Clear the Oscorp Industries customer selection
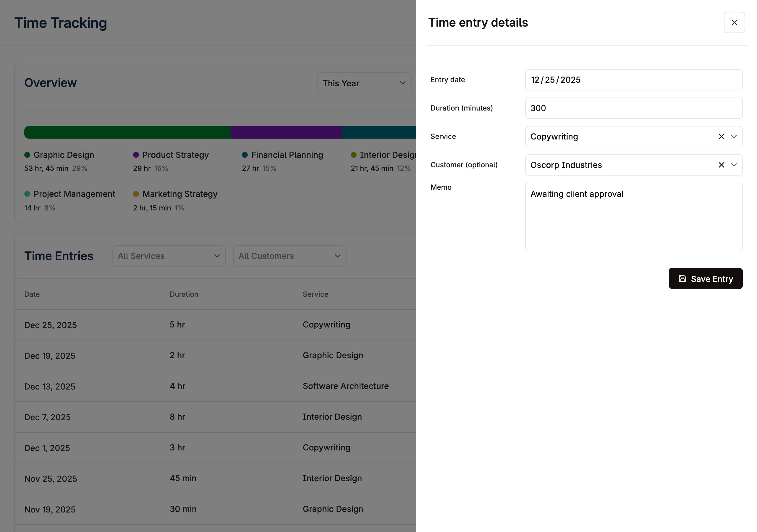This screenshot has width=757, height=532. [721, 165]
